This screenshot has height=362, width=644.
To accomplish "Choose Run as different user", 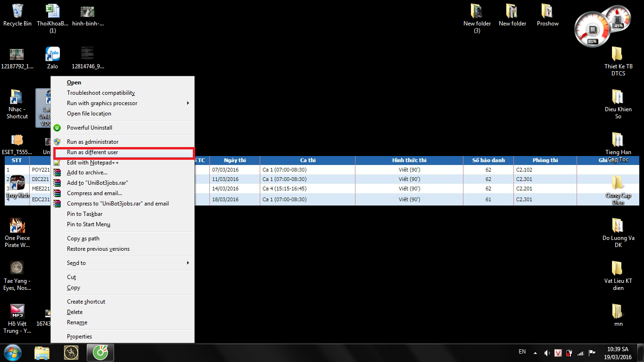I will 123,152.
